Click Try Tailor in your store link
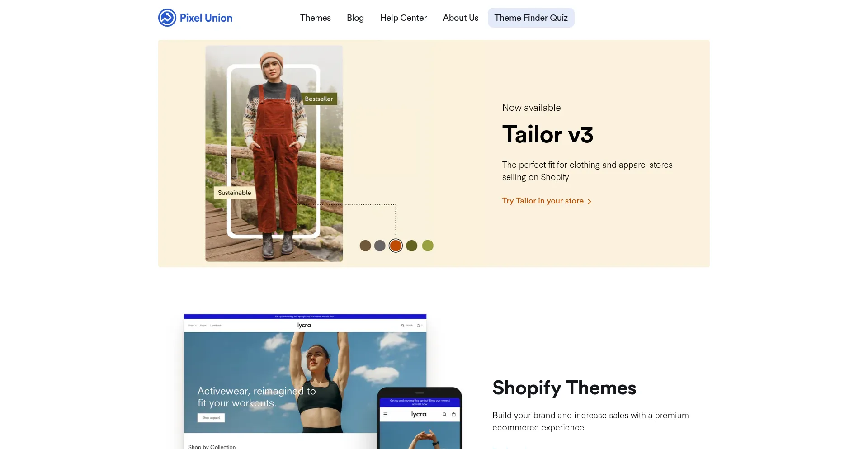The width and height of the screenshot is (868, 449). [542, 201]
